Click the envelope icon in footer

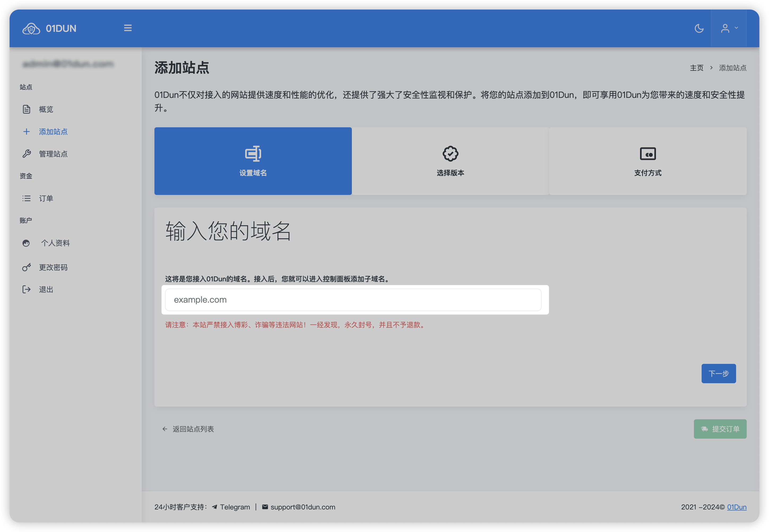click(x=265, y=507)
